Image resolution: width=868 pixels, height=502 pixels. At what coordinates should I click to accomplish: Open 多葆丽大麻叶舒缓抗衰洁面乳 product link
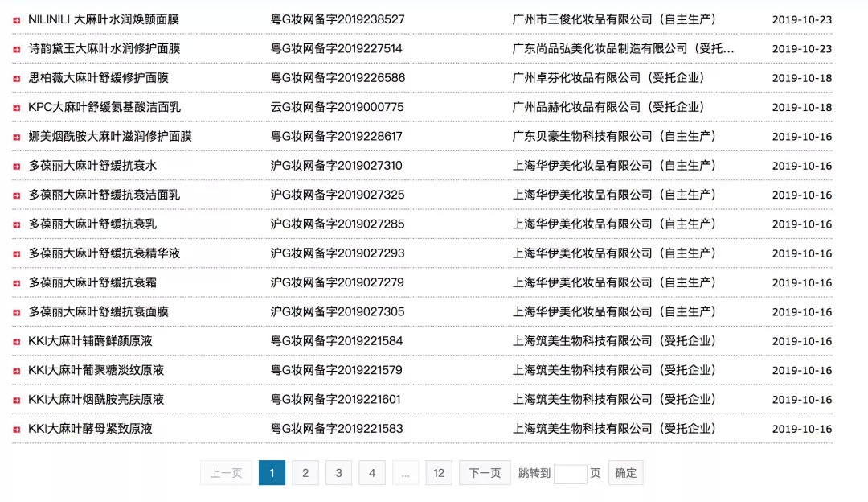(104, 195)
